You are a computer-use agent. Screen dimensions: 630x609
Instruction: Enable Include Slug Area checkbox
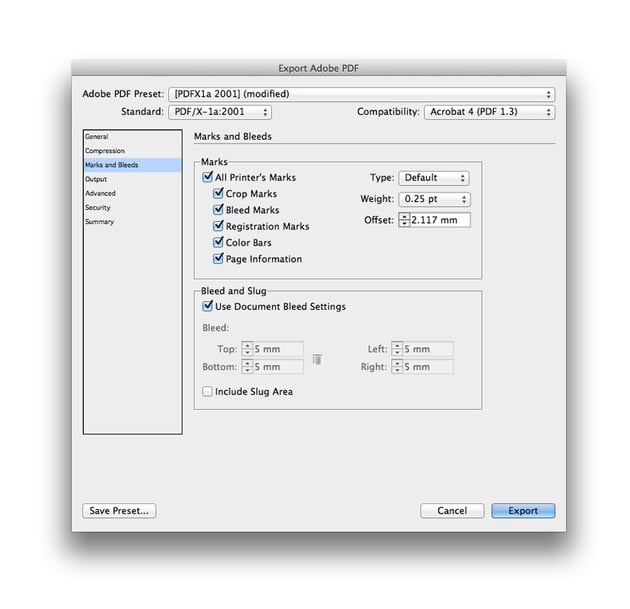tap(207, 391)
